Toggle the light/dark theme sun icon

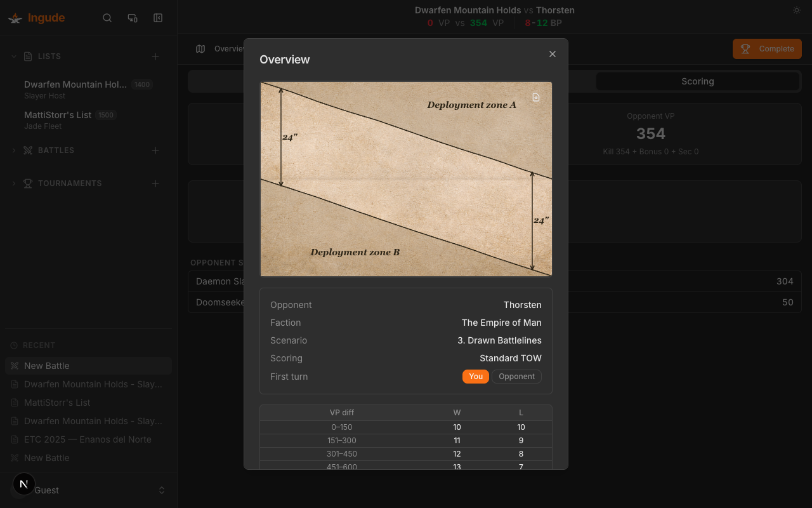coord(797,10)
